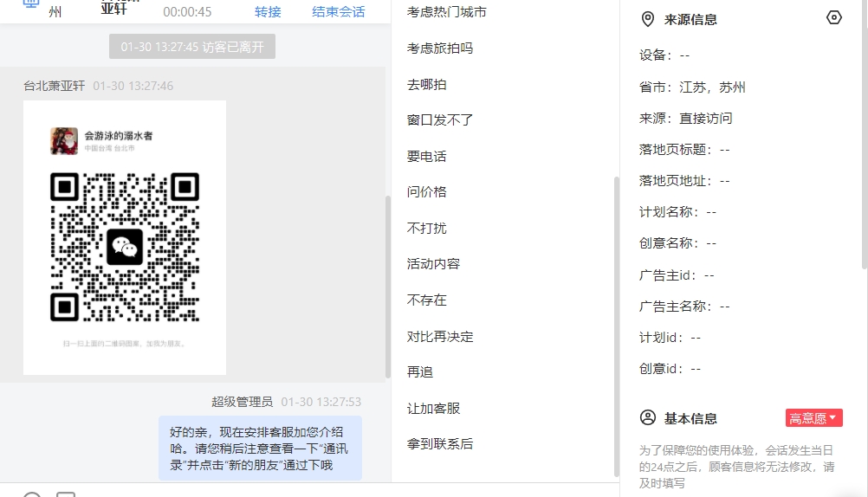868x497 pixels.
Task: Click the chat panel vertical scrollbar
Action: coord(387,287)
